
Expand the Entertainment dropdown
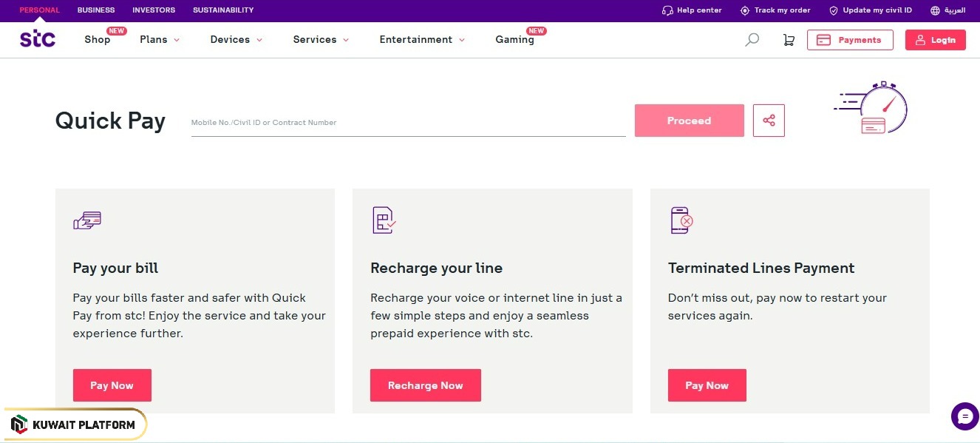click(421, 39)
